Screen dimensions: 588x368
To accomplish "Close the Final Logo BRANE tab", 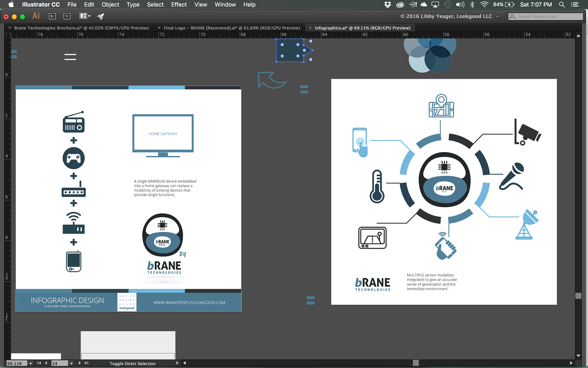I will (x=159, y=28).
